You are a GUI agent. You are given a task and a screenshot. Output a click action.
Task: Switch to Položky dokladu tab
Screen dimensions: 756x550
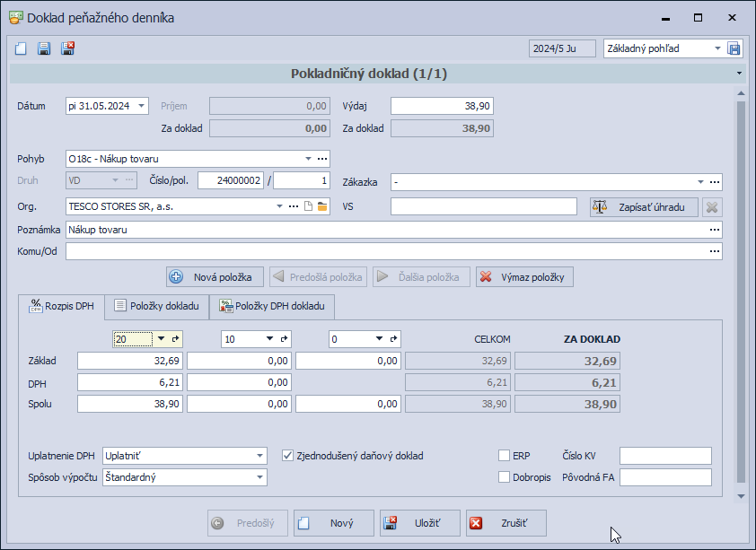157,306
